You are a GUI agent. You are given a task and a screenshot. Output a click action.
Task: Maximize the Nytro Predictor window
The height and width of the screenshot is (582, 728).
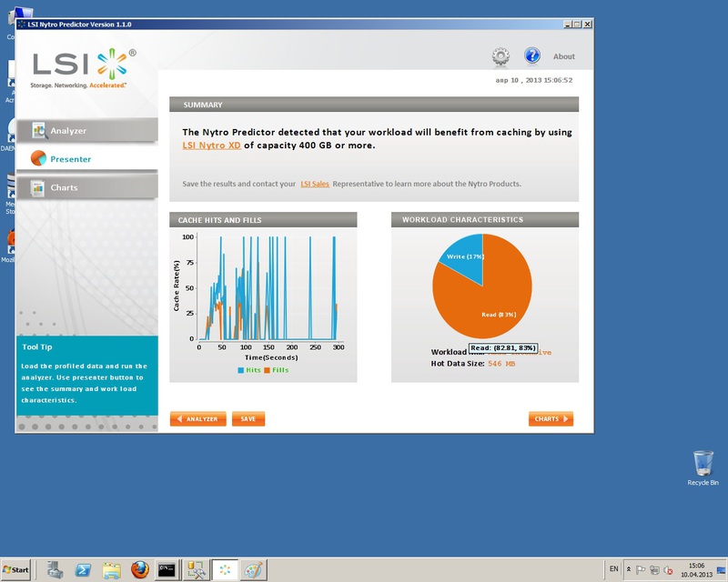click(577, 25)
